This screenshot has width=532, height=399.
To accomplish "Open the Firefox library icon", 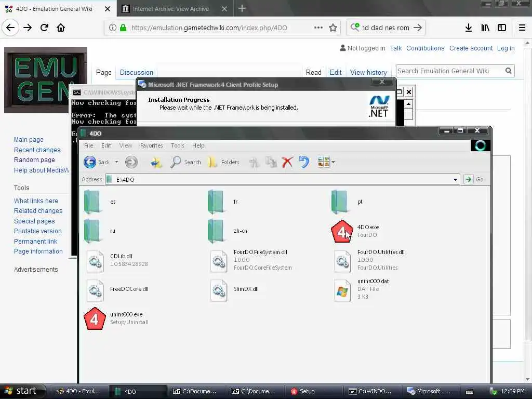I will [x=485, y=28].
